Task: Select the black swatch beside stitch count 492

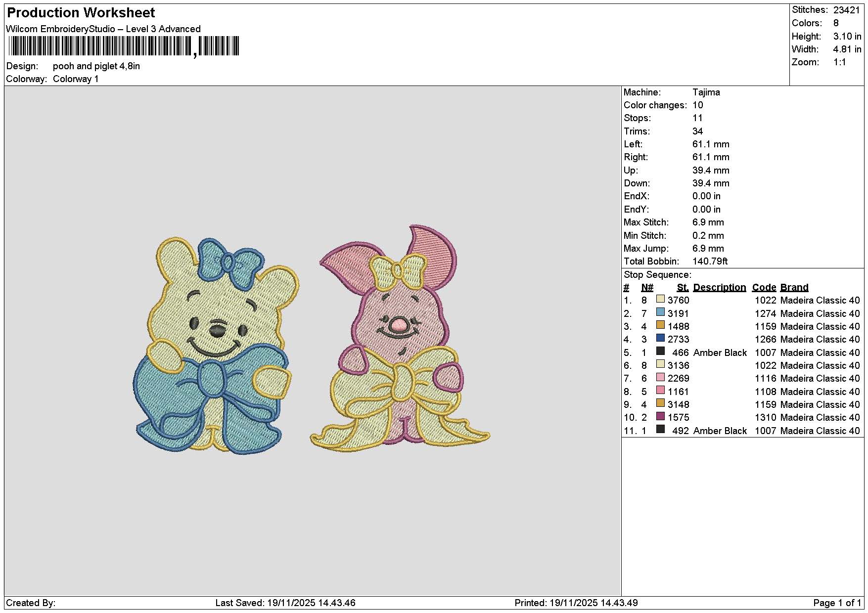Action: coord(660,429)
